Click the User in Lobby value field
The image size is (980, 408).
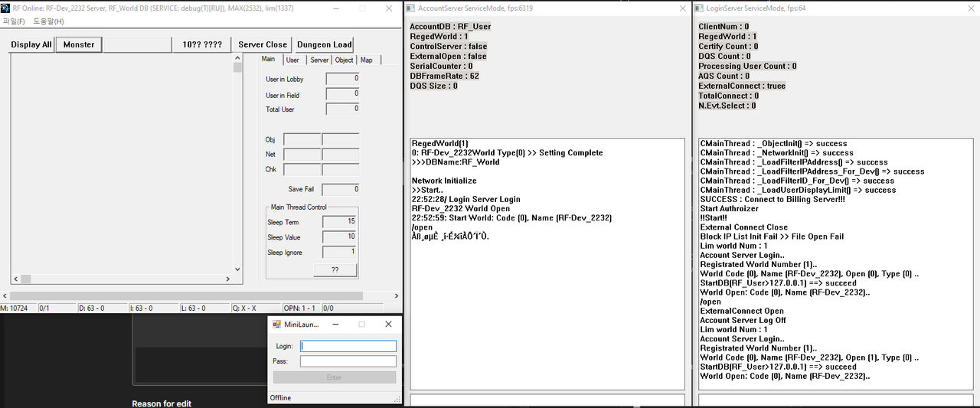[342, 79]
